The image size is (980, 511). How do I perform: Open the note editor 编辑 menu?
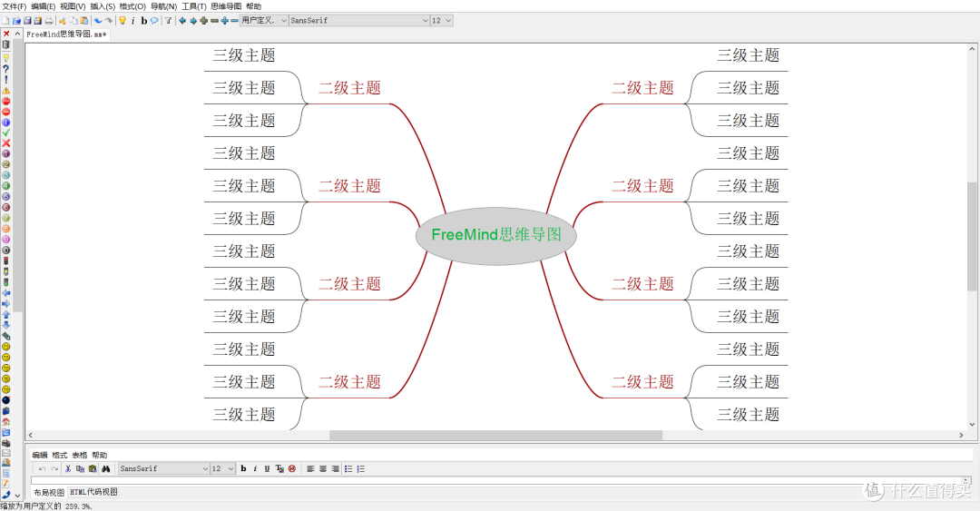point(39,456)
